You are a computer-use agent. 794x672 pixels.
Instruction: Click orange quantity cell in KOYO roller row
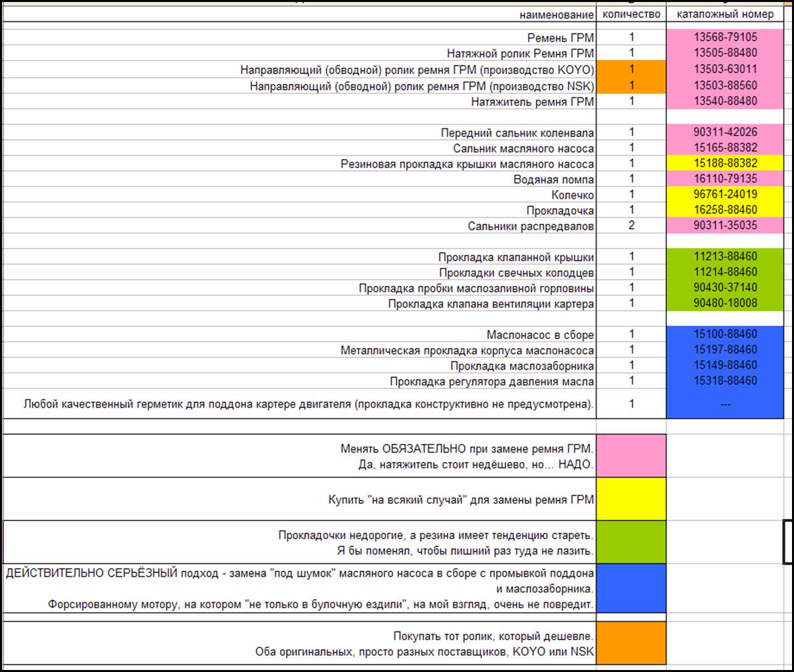pos(631,69)
